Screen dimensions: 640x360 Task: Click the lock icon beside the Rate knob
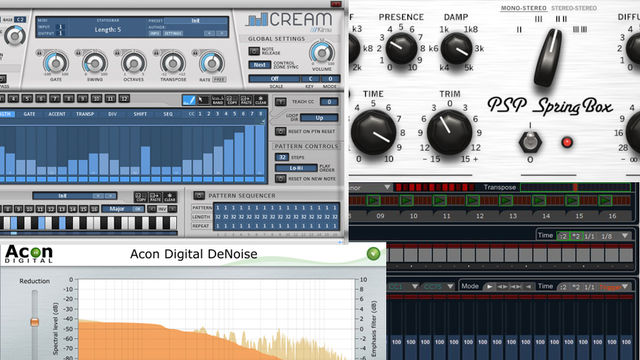[x=196, y=53]
